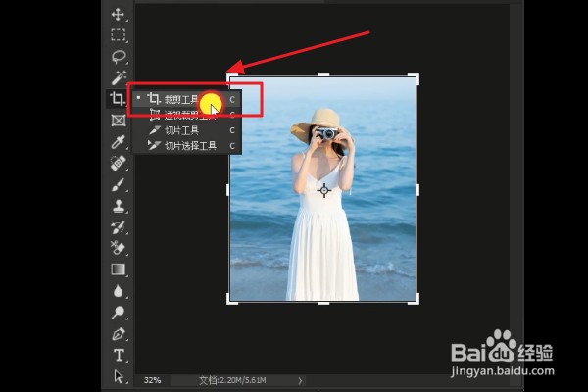Click the document size 文档:2.20M/5.61M text

coord(232,380)
